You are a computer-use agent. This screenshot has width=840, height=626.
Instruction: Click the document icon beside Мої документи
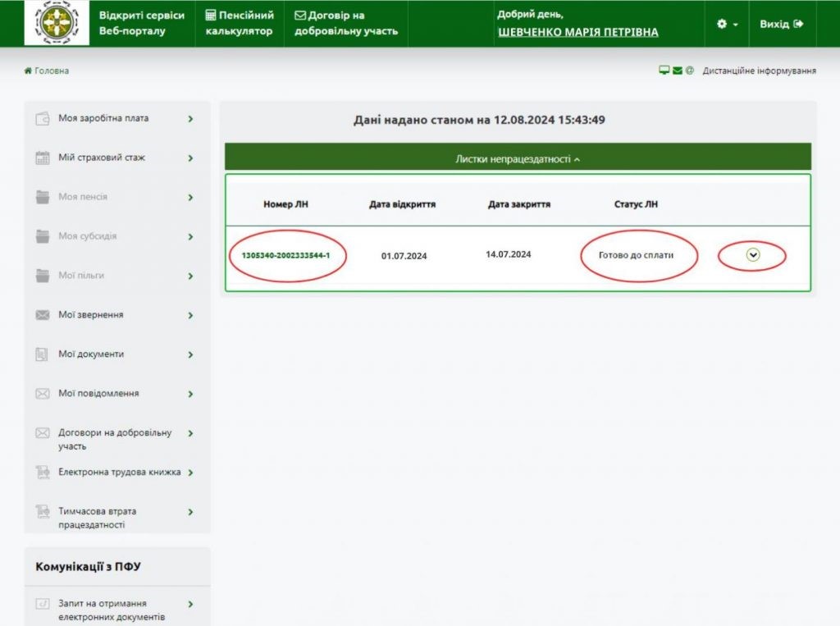point(43,354)
